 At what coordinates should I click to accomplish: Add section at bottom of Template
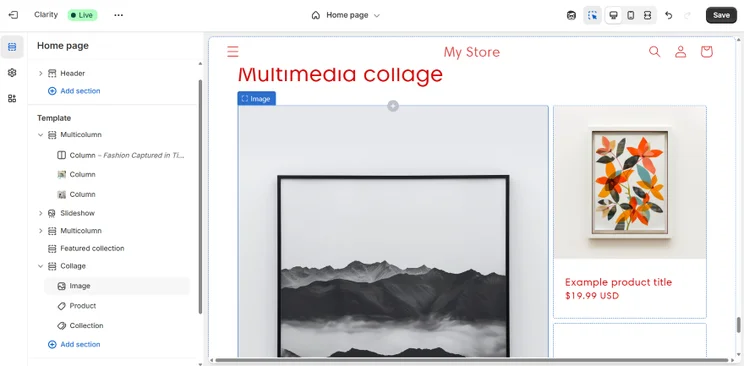(74, 345)
